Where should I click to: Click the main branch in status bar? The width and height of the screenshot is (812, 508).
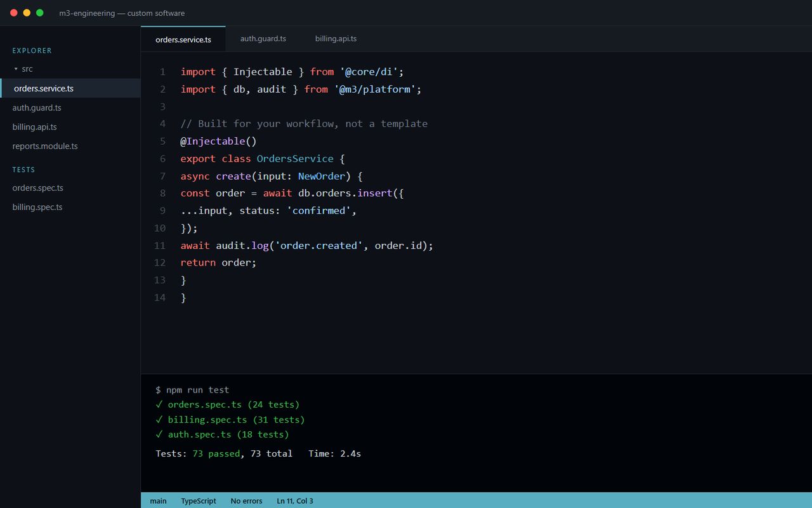tap(158, 501)
